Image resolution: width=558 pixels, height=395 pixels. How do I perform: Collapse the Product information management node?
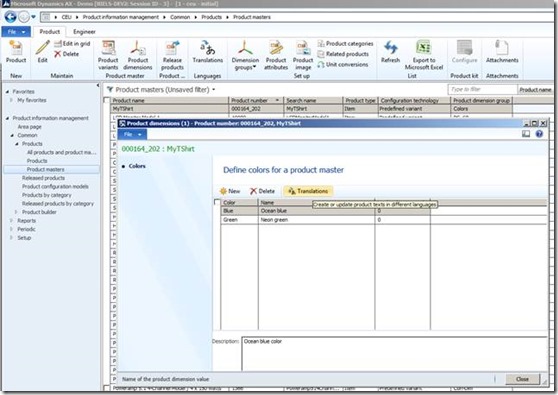[x=7, y=118]
